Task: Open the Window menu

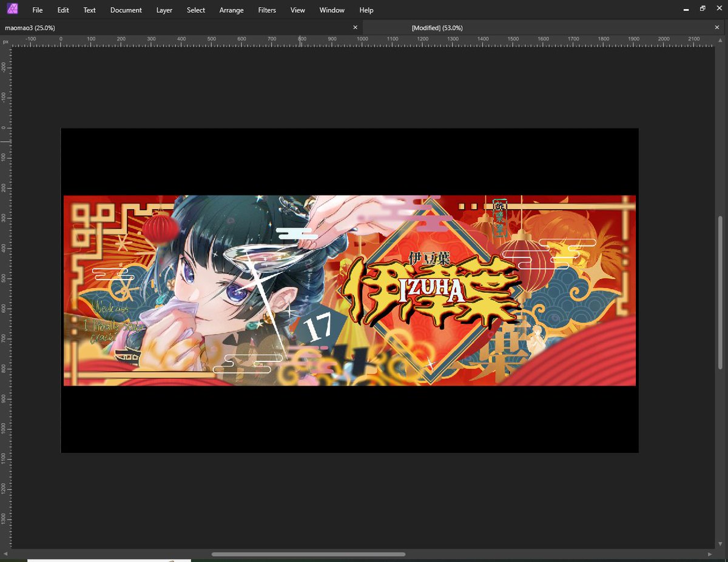Action: (x=332, y=10)
